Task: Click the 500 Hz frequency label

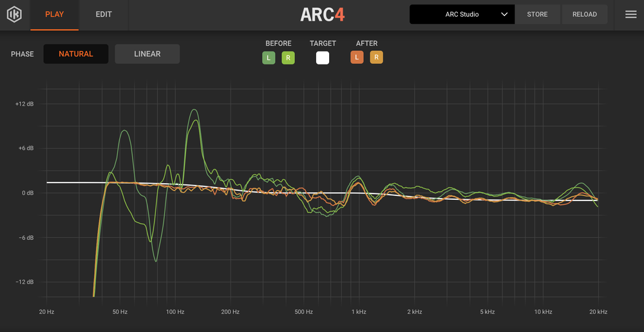Action: click(303, 312)
